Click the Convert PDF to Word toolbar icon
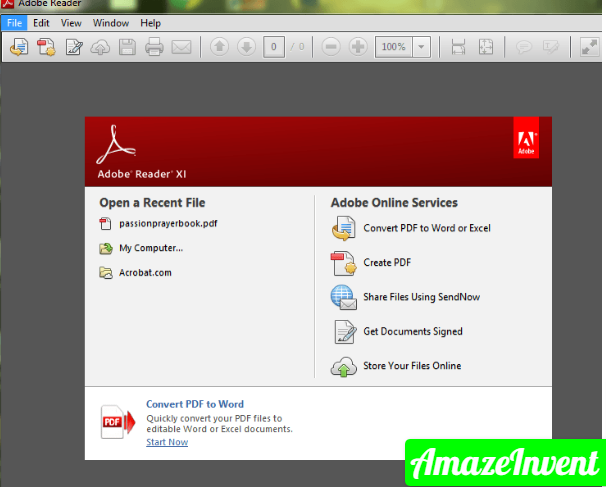 [x=19, y=47]
